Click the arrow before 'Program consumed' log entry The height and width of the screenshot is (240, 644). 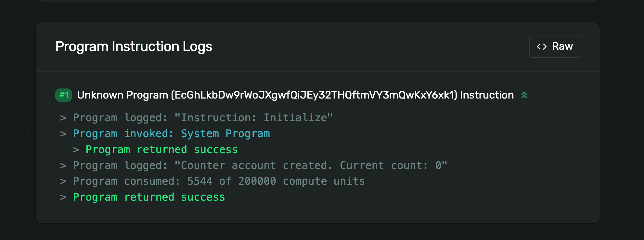63,181
